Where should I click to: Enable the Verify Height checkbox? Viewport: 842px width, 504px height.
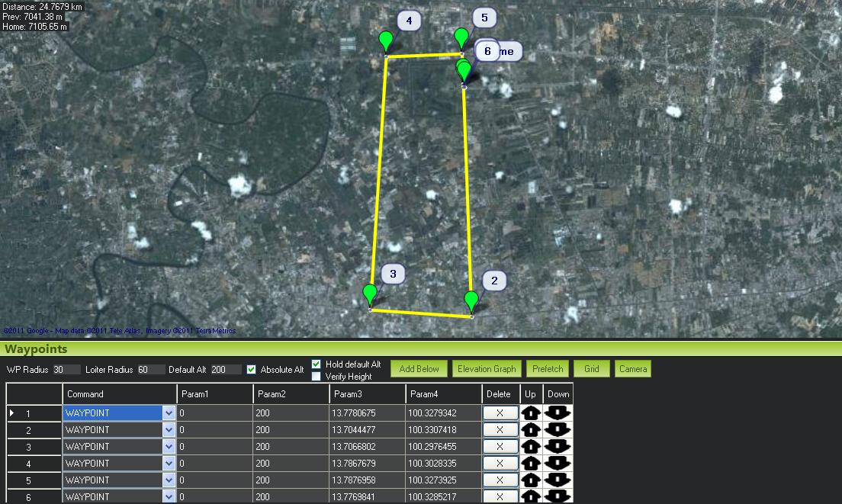coord(317,377)
